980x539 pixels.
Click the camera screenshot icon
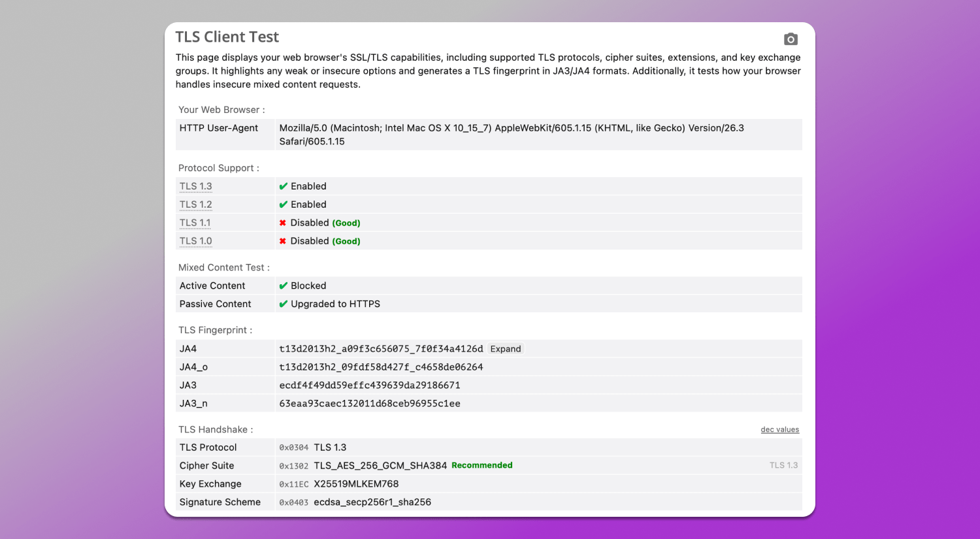click(x=791, y=39)
